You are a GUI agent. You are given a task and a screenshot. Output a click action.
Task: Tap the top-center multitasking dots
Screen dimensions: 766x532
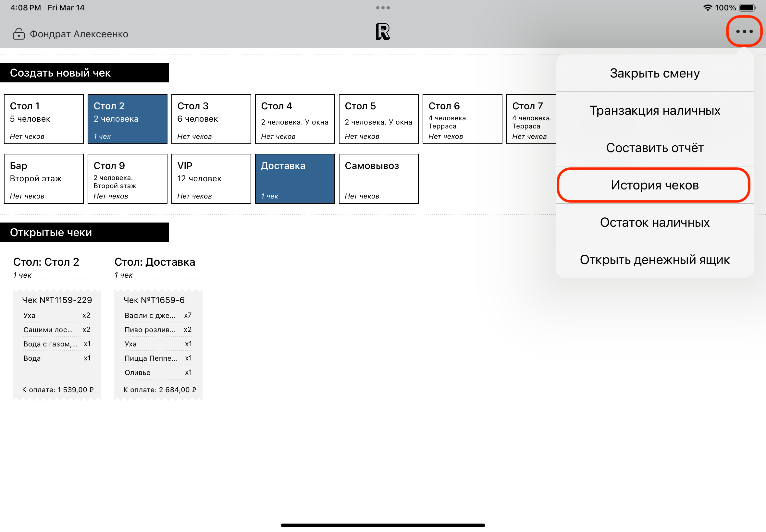click(382, 8)
